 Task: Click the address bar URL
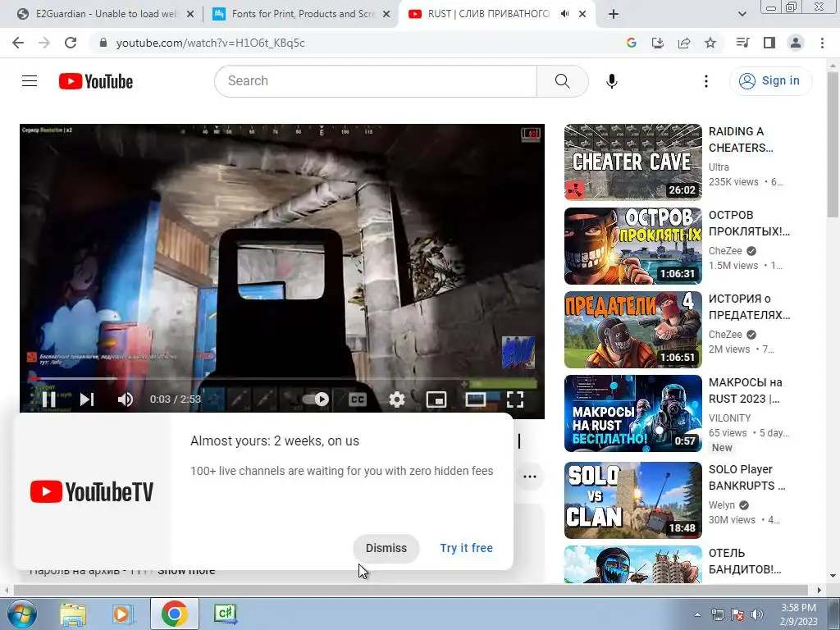click(211, 43)
